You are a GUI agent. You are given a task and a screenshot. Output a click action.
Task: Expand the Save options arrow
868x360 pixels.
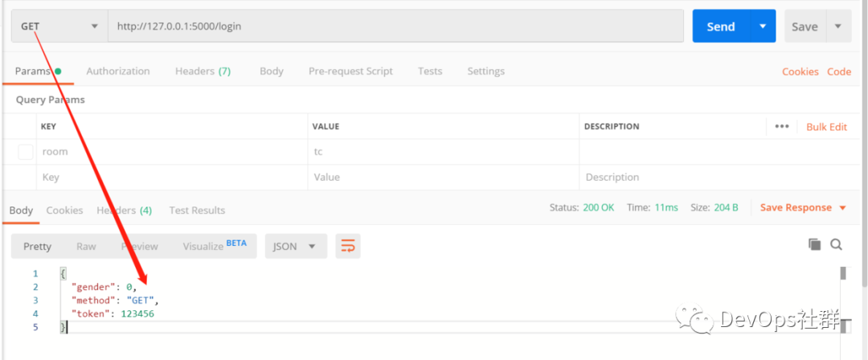(838, 26)
